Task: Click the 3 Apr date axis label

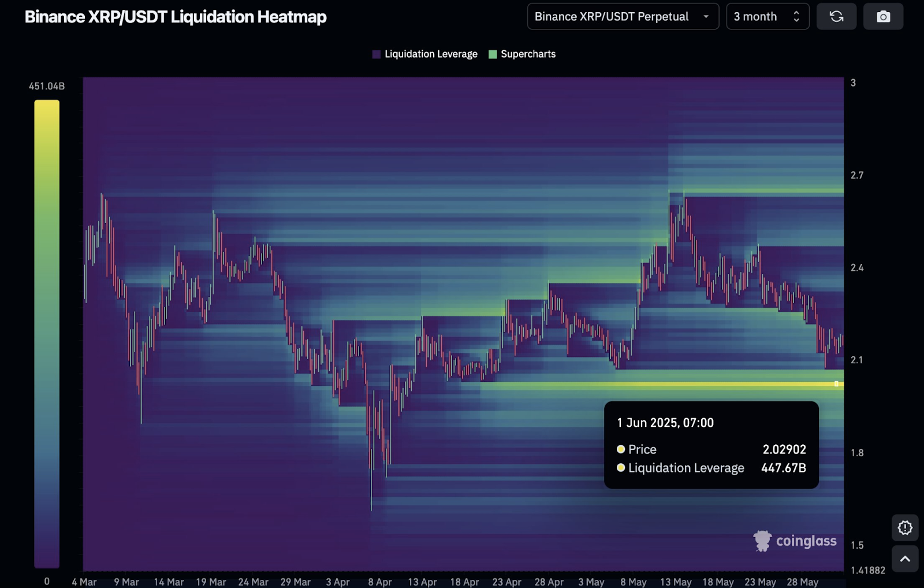Action: (338, 582)
